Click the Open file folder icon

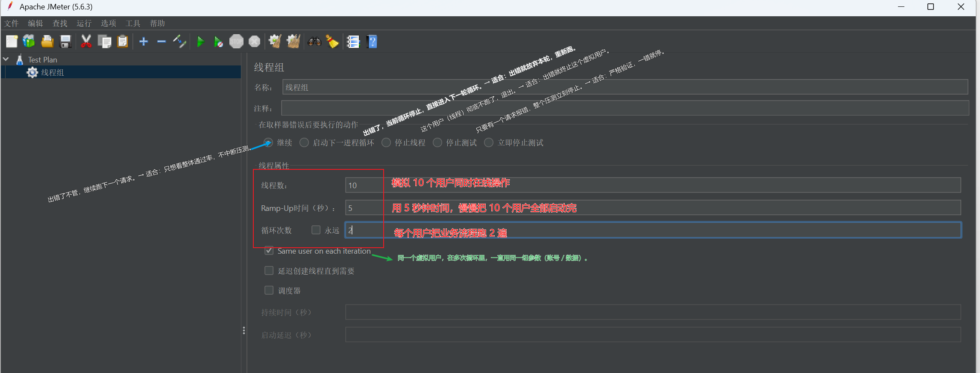pos(47,41)
